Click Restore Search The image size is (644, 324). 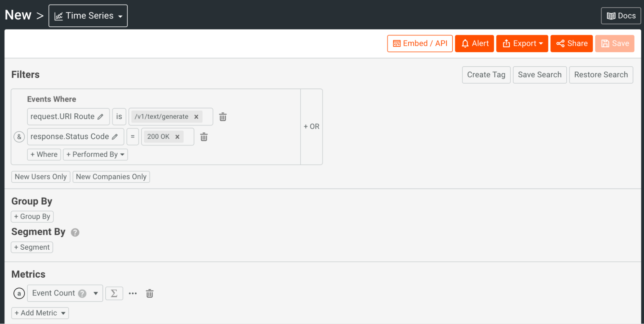pos(601,75)
